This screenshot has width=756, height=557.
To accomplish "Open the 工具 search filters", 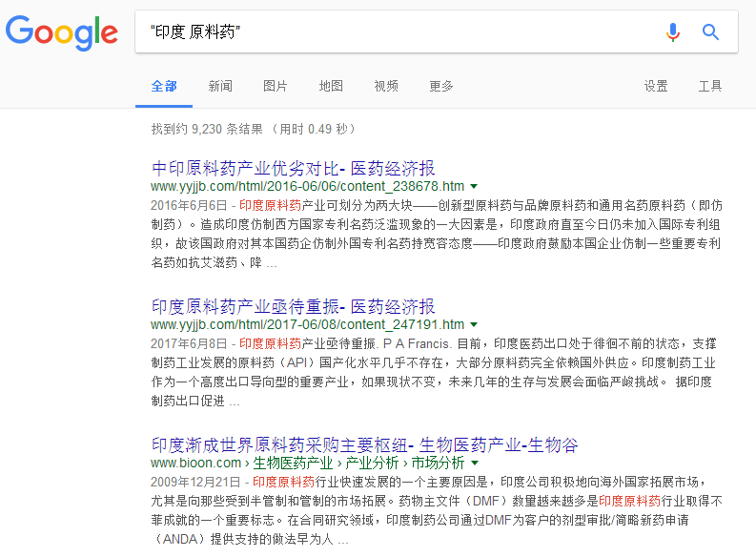I will [x=710, y=86].
